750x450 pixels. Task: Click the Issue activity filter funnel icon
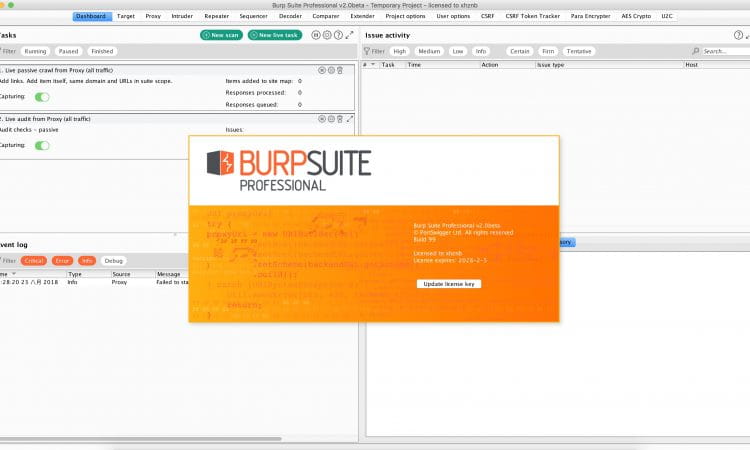tap(367, 51)
